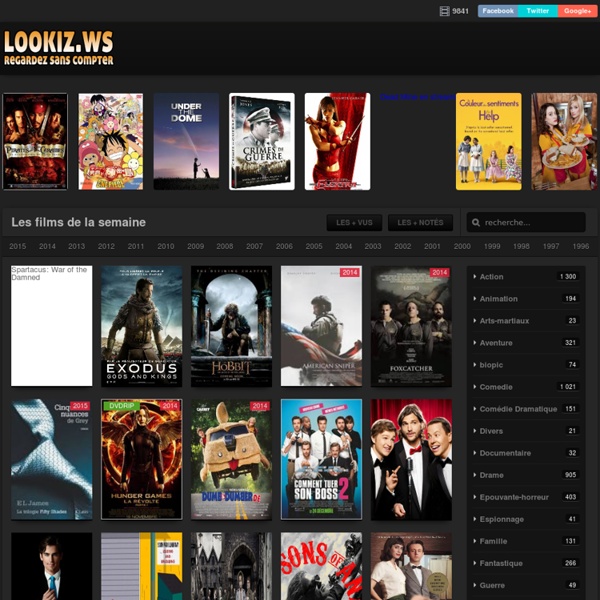Open the One Piece anime poster
The image size is (600, 600).
click(x=111, y=142)
